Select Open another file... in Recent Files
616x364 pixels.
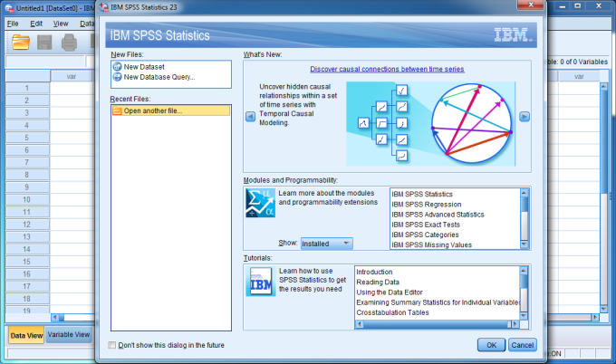coord(171,110)
